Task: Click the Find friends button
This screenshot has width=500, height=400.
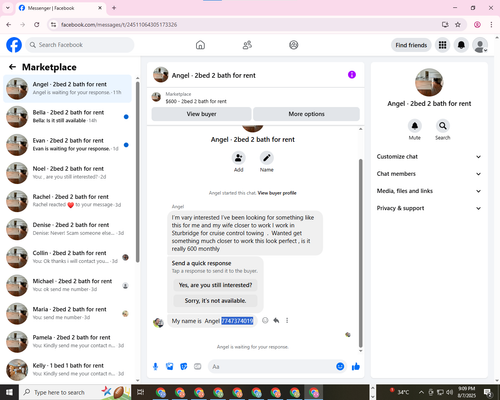Action: pos(411,45)
